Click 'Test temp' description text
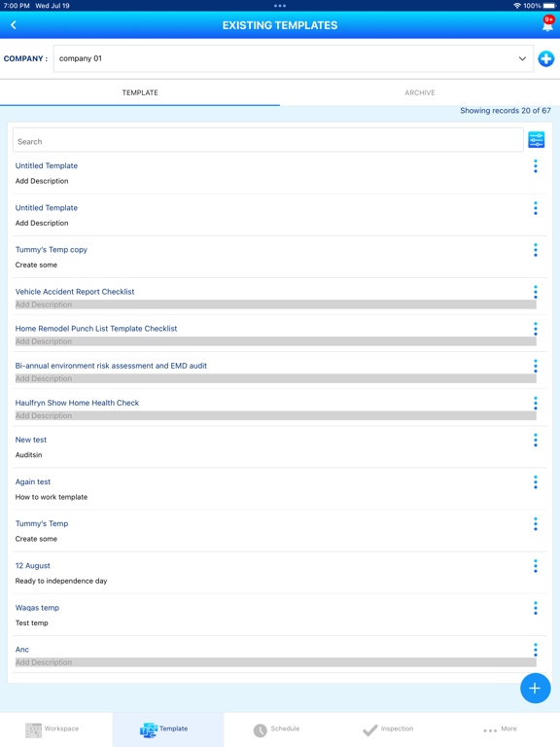560x747 pixels. 31,622
